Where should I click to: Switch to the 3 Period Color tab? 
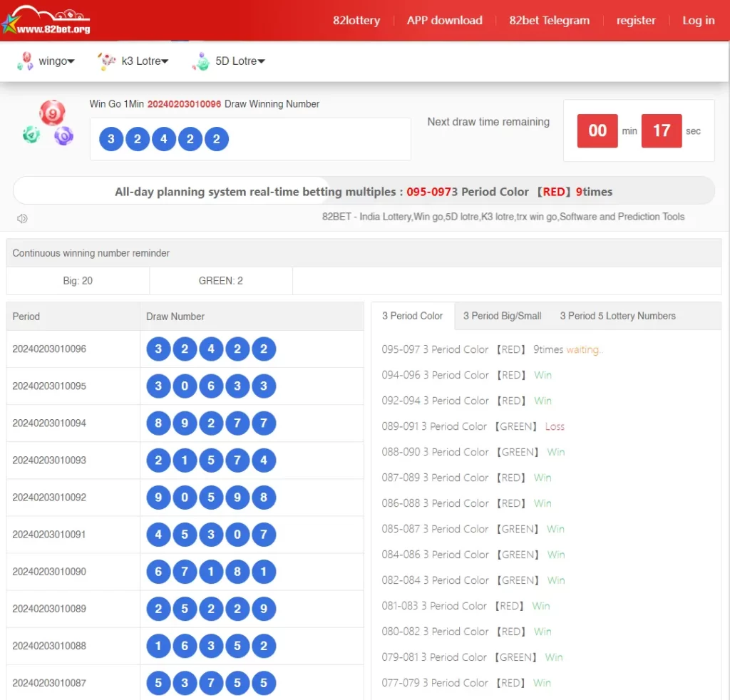(412, 316)
